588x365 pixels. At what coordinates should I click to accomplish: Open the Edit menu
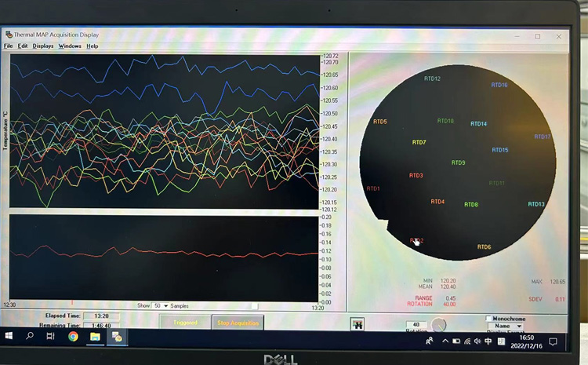23,46
